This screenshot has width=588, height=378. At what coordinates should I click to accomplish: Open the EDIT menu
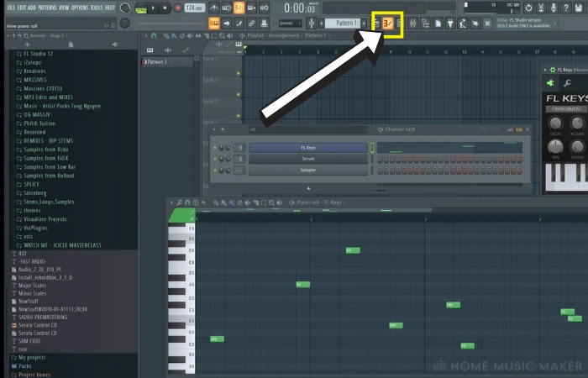pyautogui.click(x=21, y=8)
